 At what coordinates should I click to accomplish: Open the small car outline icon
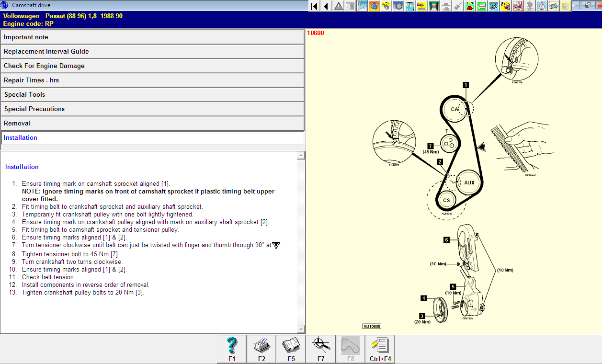[x=553, y=6]
